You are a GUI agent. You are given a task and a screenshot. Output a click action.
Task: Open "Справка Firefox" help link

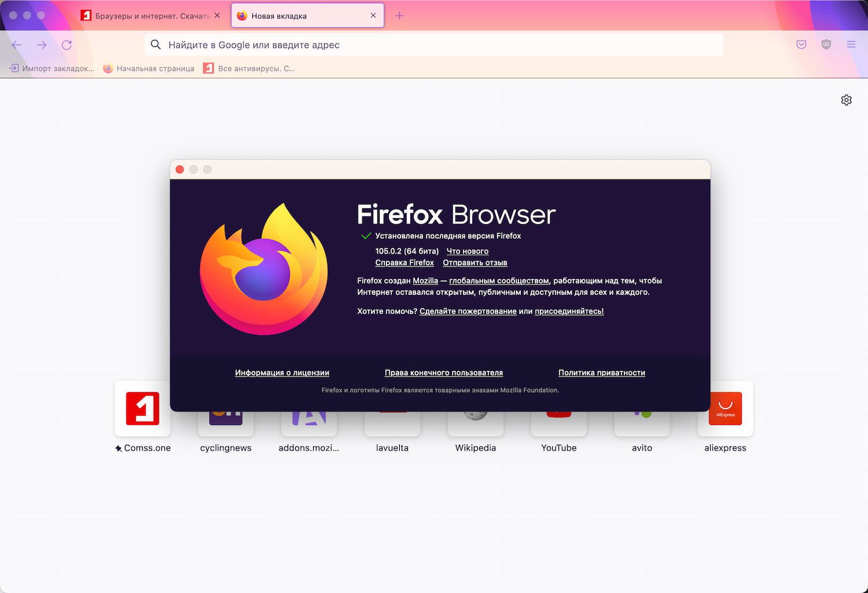click(404, 263)
